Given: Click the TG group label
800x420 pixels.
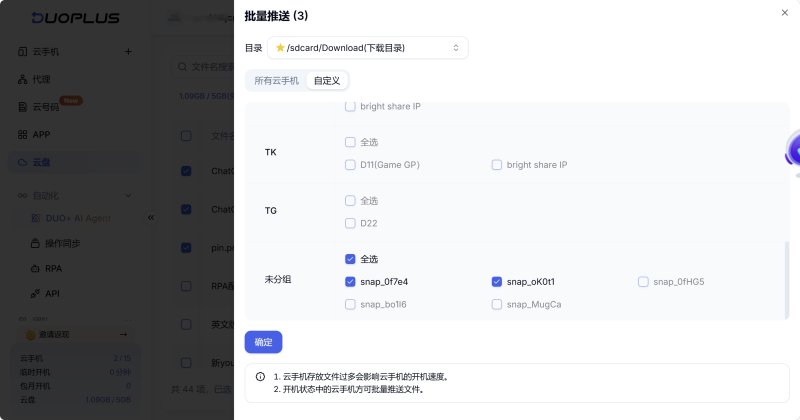Looking at the screenshot, I should pyautogui.click(x=270, y=210).
